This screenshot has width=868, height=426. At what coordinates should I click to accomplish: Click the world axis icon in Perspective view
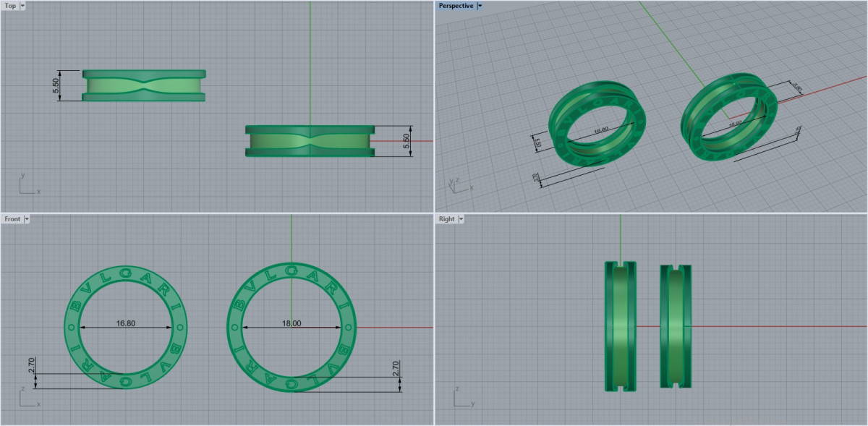coord(459,184)
